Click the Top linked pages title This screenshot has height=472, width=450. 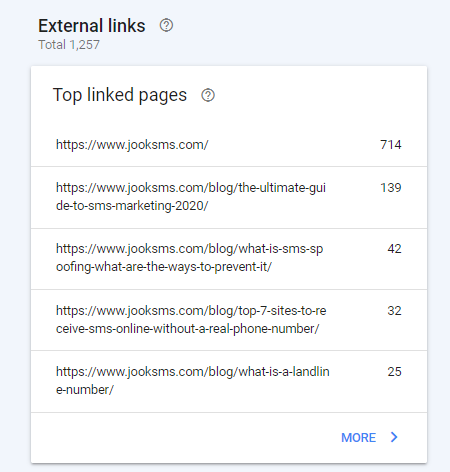coord(120,95)
